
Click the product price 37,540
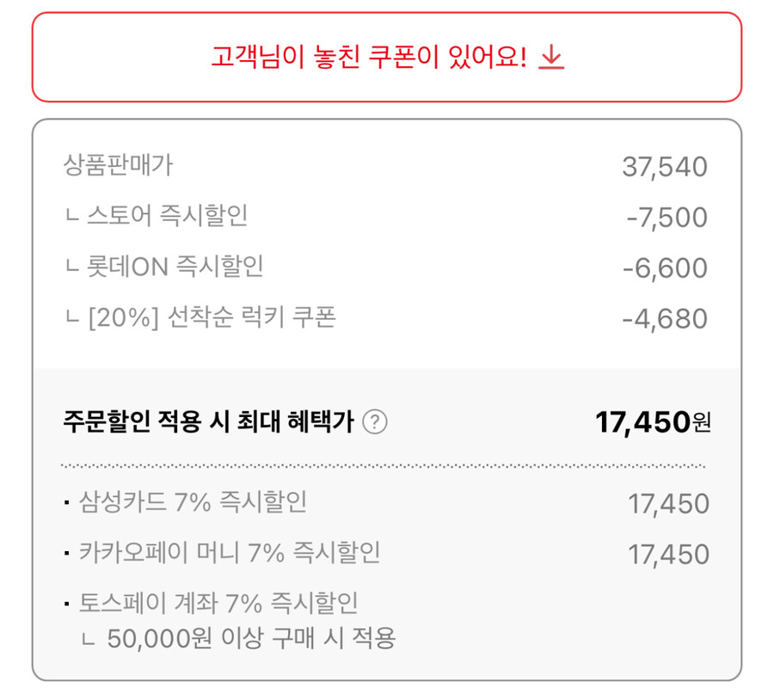[664, 167]
